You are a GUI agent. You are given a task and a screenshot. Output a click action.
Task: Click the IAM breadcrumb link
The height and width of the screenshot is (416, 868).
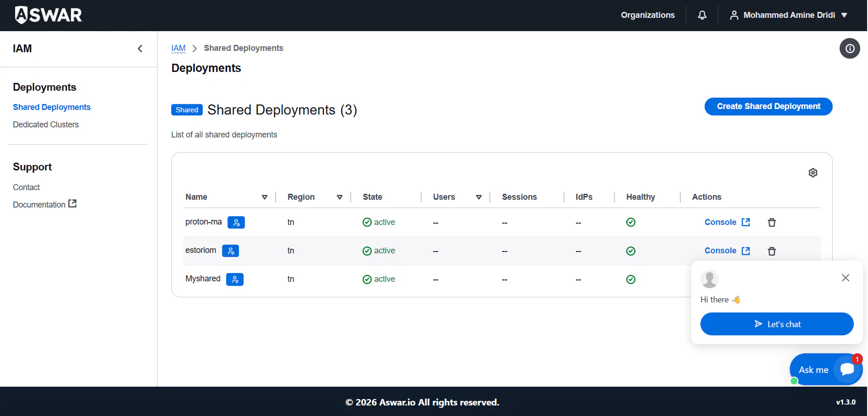(179, 48)
